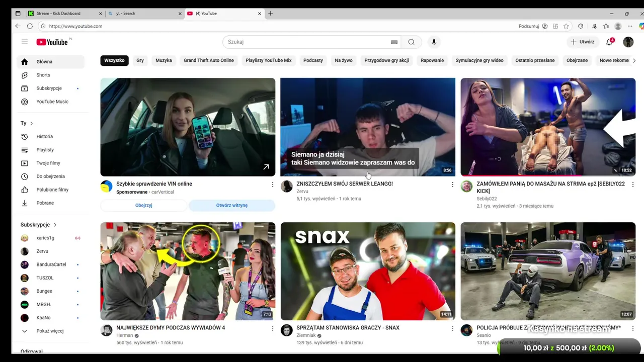Image resolution: width=644 pixels, height=362 pixels.
Task: Click the magnifier search button
Action: (x=411, y=42)
